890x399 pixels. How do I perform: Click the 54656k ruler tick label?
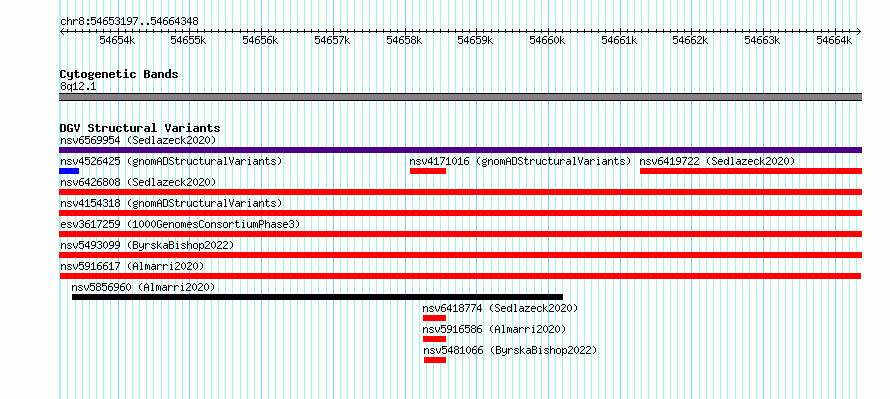pyautogui.click(x=260, y=40)
